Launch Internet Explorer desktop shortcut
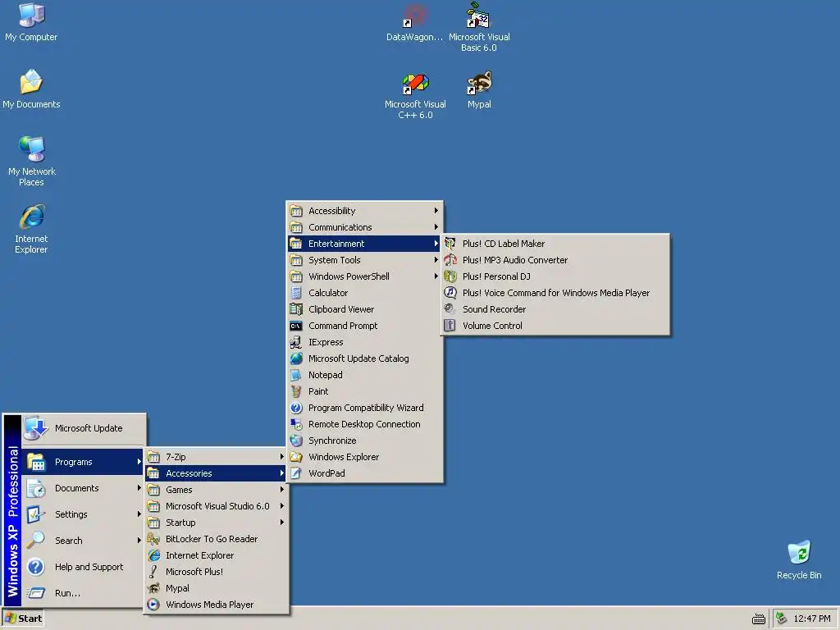The height and width of the screenshot is (630, 840). 31,229
